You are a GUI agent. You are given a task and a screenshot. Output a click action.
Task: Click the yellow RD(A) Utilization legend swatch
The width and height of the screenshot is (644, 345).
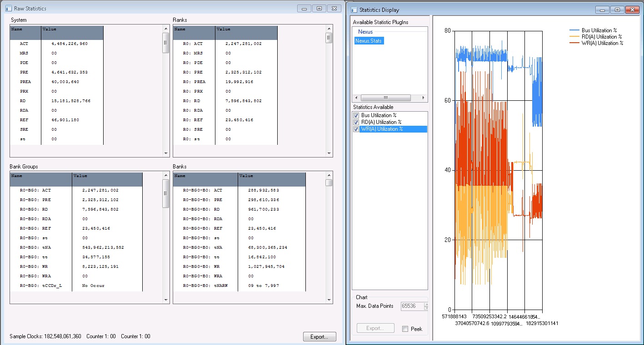574,37
